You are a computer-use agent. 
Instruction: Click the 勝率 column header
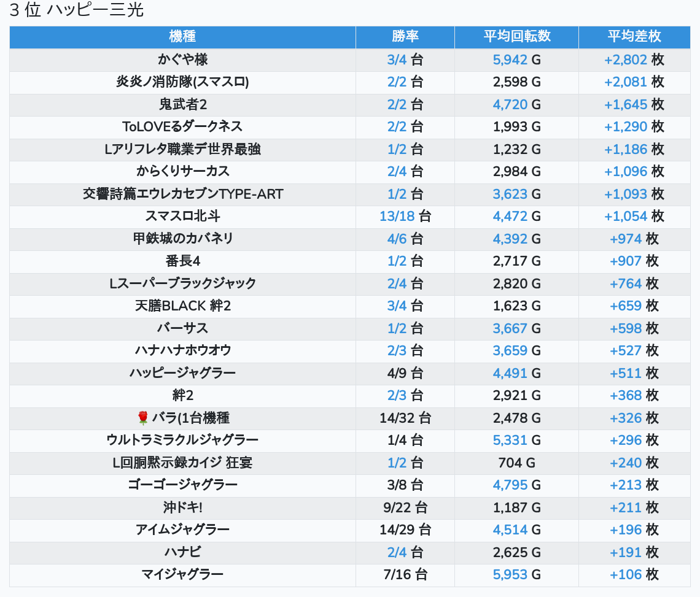point(405,37)
